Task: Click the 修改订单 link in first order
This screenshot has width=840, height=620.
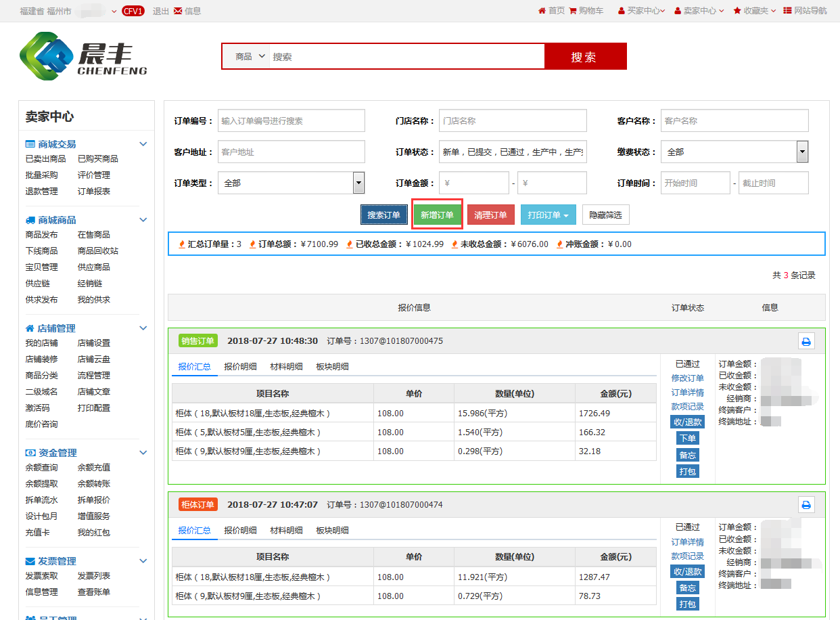Action: [687, 378]
